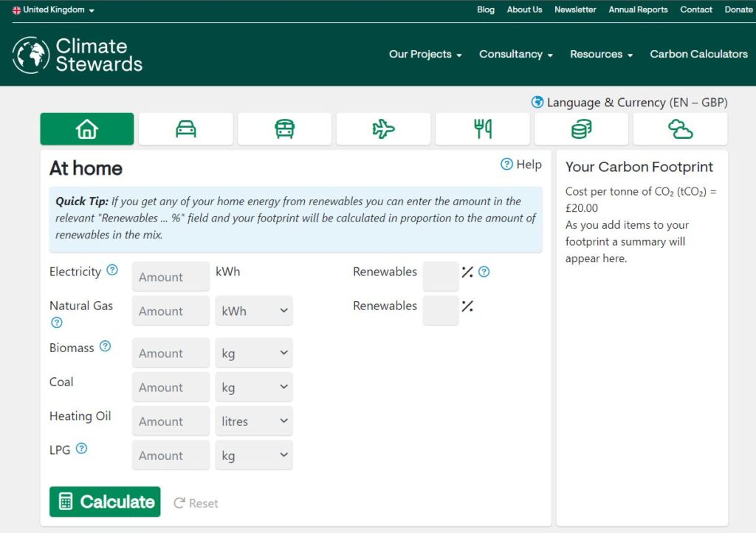Click the Electricity Renewables percent field
Screen dimensions: 756x533
click(441, 277)
